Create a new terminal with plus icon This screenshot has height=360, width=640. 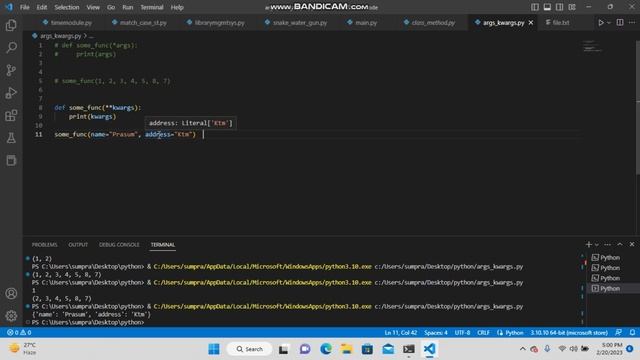tap(589, 244)
